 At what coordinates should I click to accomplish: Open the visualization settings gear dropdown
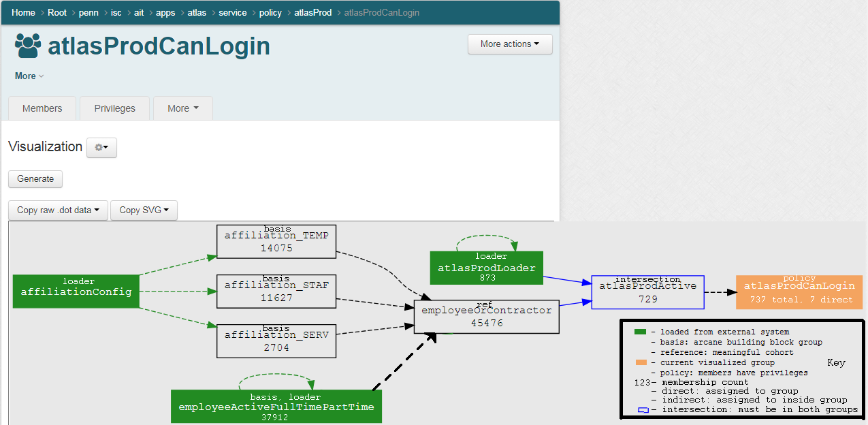[x=101, y=147]
